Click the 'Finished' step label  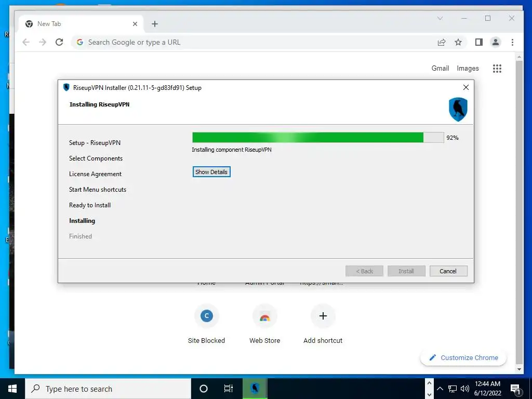coord(81,236)
